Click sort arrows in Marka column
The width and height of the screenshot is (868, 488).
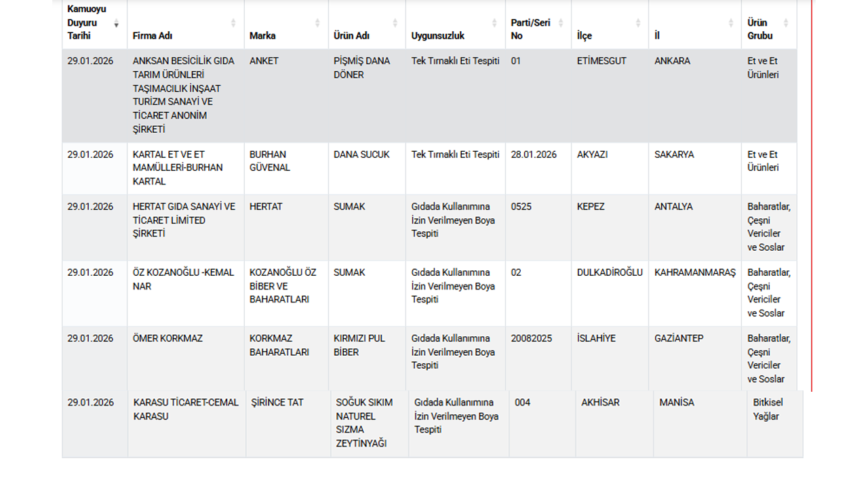pos(317,23)
